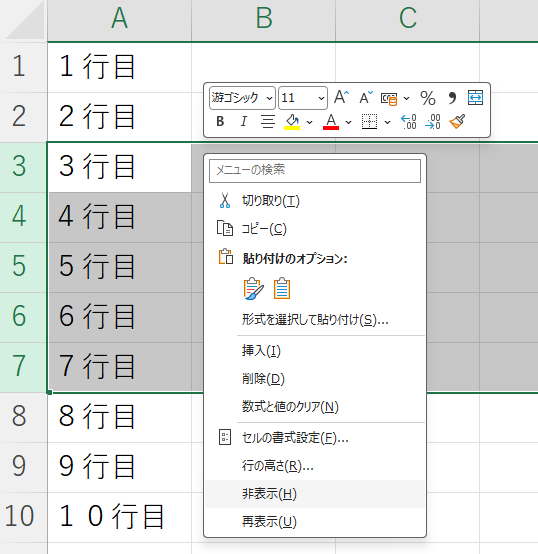Screen dimensions: 538x554
Task: Select row 10 header
Action: click(23, 517)
